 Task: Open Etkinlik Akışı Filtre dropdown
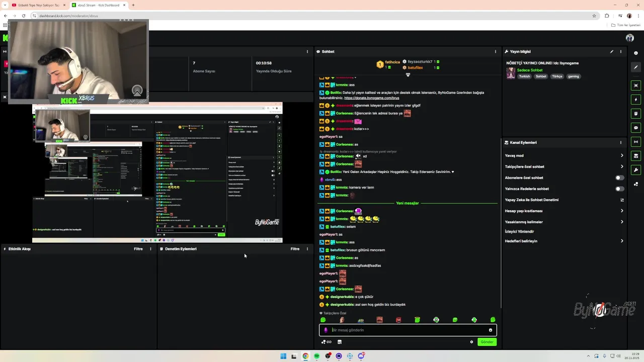138,249
